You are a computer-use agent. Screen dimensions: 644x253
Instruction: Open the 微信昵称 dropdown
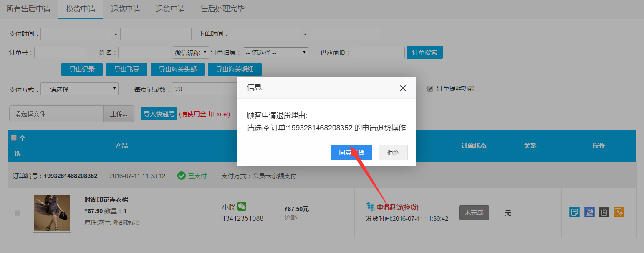tap(191, 53)
